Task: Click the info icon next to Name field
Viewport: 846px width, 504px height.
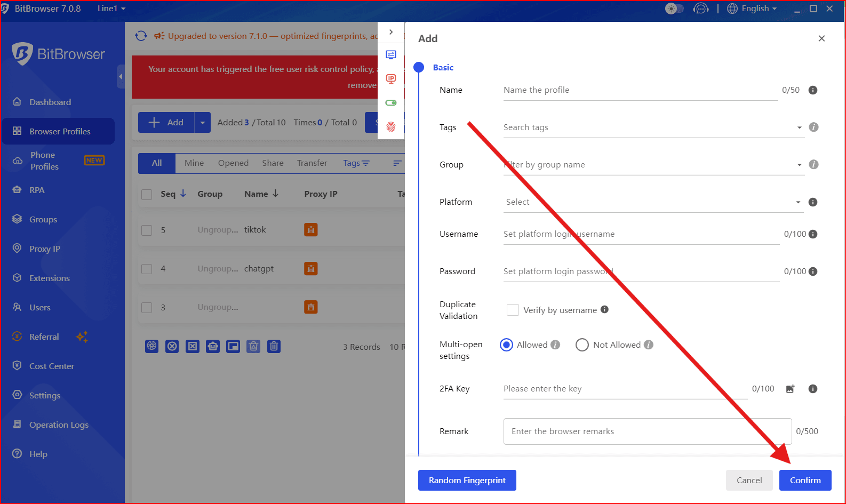Action: click(813, 90)
